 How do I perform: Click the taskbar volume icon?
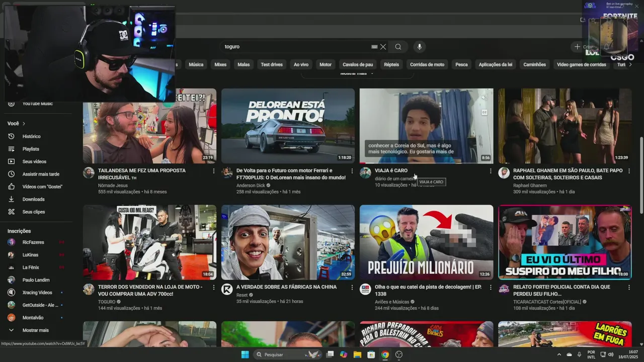pyautogui.click(x=611, y=354)
